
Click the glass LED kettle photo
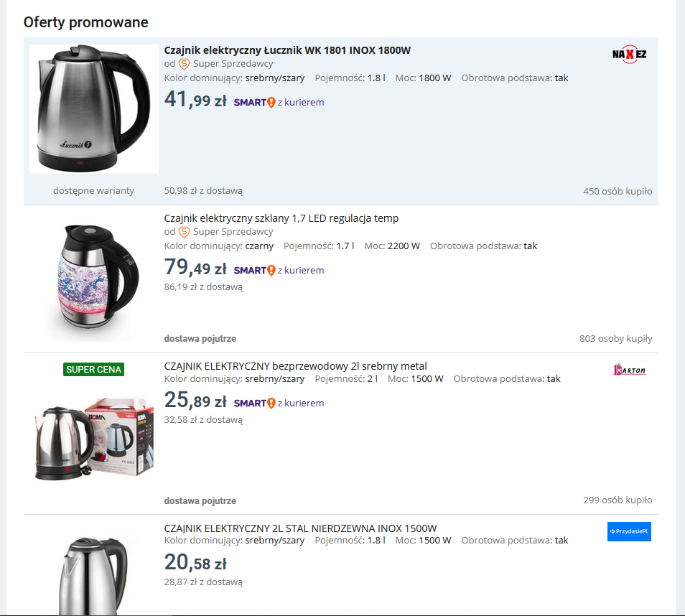(93, 279)
